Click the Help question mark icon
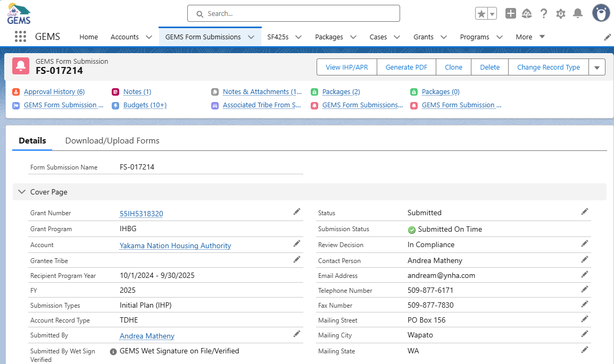 click(543, 14)
